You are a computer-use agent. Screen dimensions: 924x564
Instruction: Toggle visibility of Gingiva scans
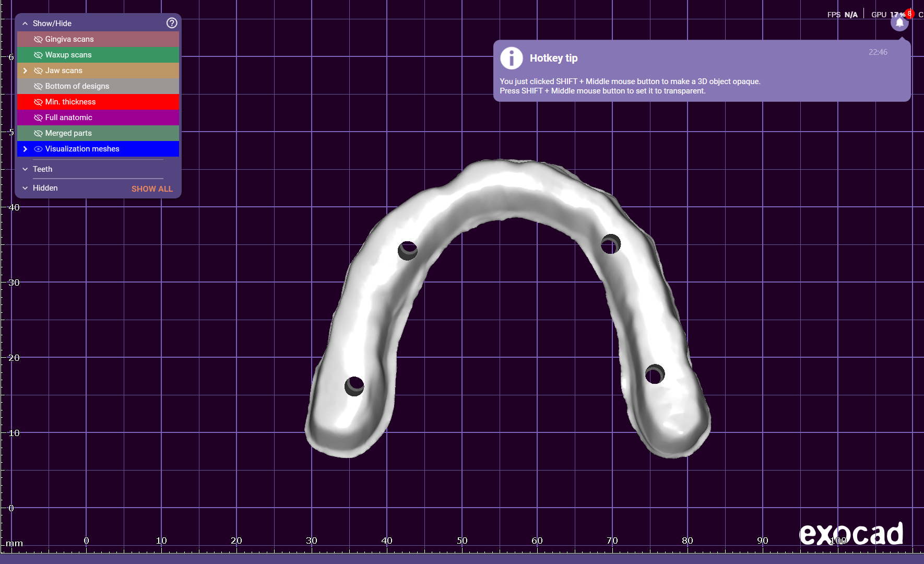[38, 39]
